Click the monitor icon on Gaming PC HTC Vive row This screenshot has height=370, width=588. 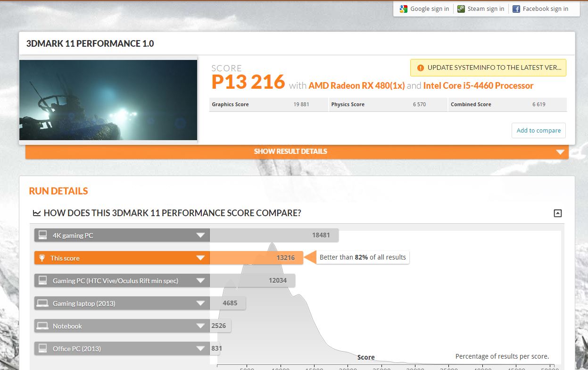42,280
